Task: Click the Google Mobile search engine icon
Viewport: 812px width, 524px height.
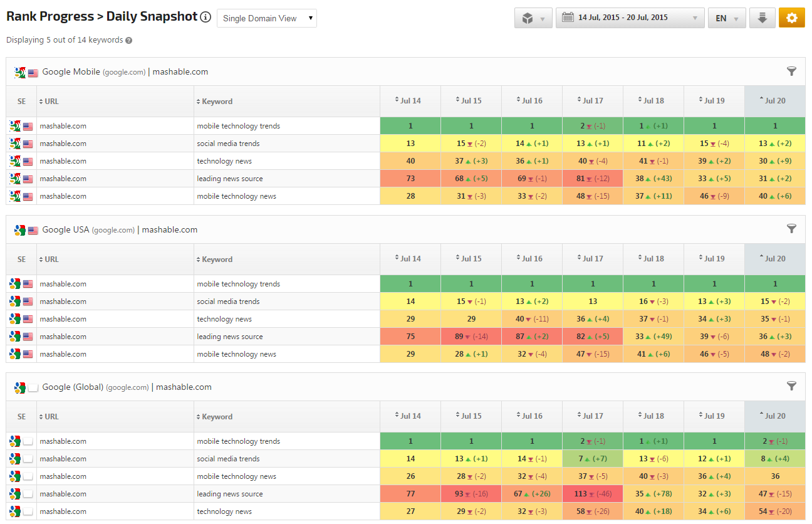Action: [20, 72]
